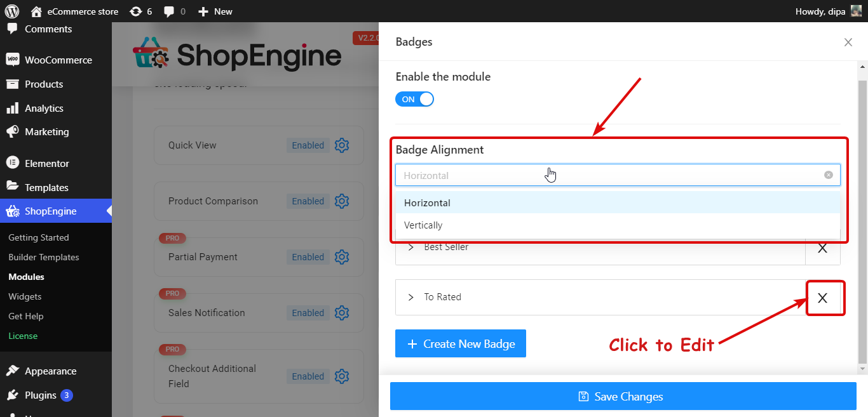The width and height of the screenshot is (868, 417).
Task: Click the Plugins plug icon
Action: pyautogui.click(x=12, y=395)
